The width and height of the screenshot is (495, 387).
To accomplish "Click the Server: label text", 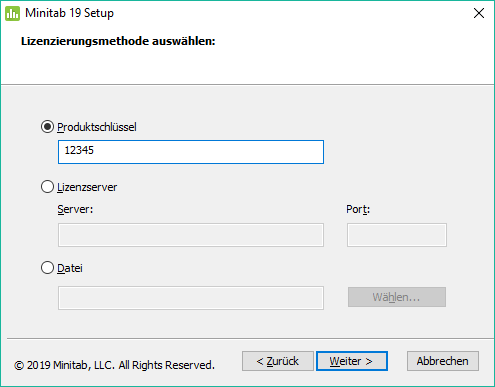I will point(75,209).
